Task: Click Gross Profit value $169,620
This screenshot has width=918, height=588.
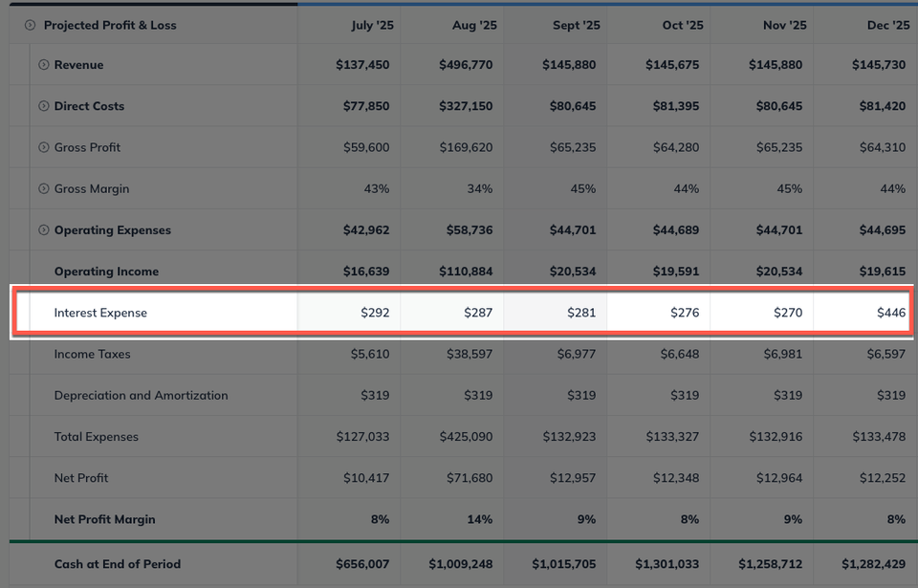Action: (x=466, y=147)
